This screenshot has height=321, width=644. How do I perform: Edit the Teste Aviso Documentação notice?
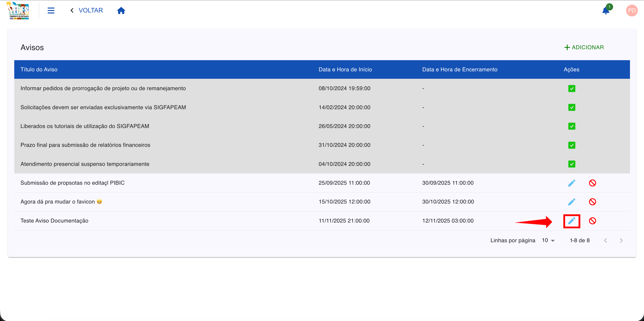(571, 221)
